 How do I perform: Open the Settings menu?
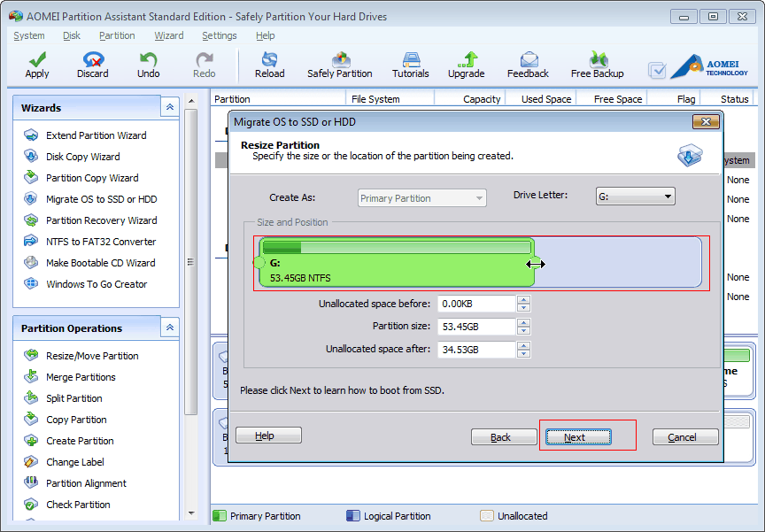click(x=219, y=35)
